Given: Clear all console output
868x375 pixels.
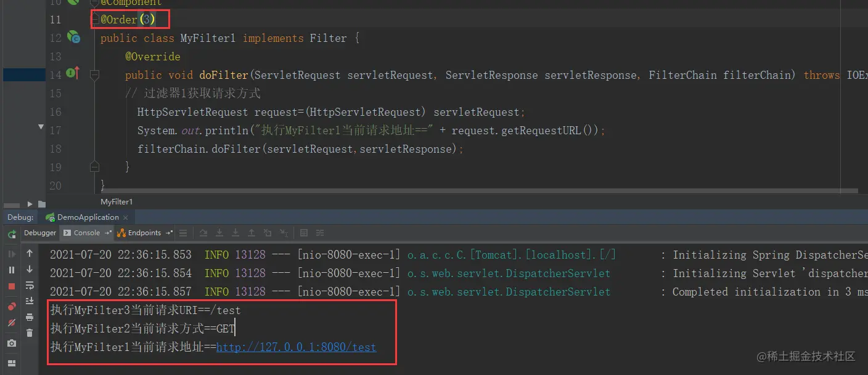Looking at the screenshot, I should [30, 333].
